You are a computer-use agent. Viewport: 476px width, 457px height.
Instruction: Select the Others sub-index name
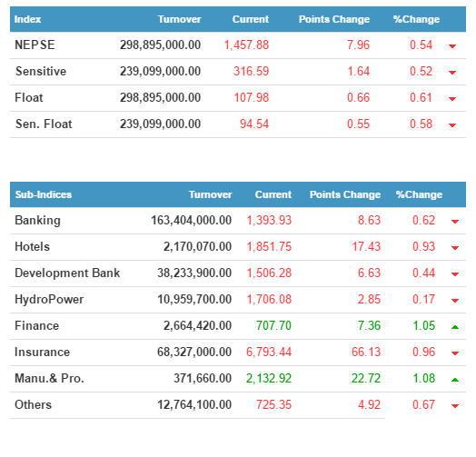click(x=33, y=405)
